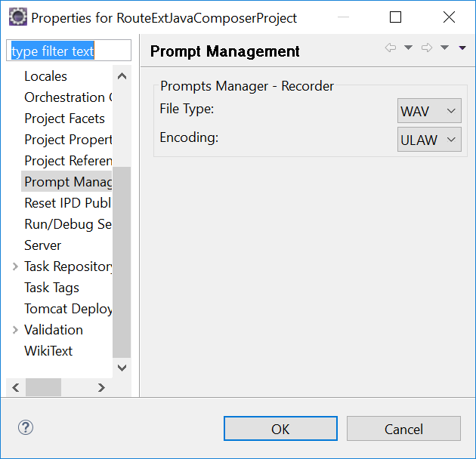476x459 pixels.
Task: Click the forward navigation arrow icon
Action: [427, 48]
